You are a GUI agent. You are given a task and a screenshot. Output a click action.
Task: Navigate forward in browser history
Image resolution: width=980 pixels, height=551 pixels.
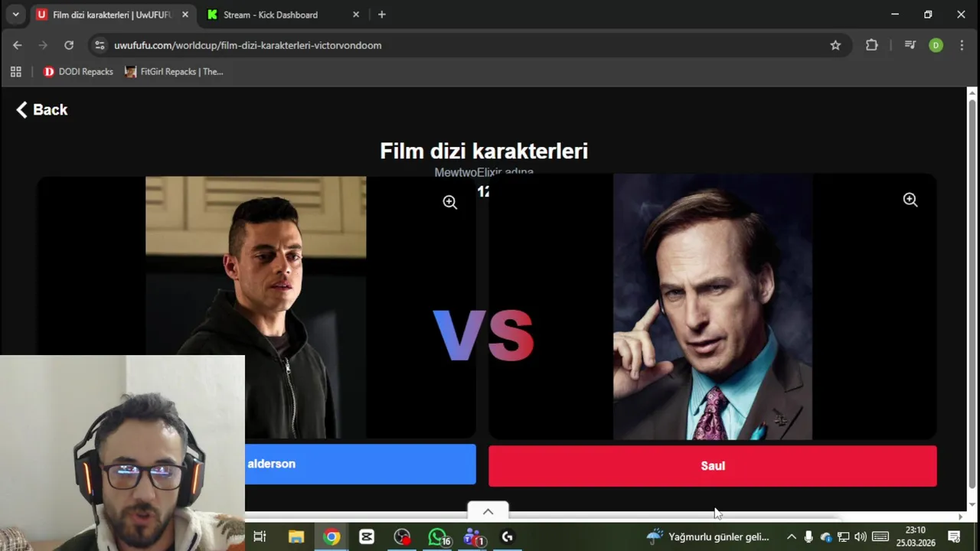(43, 45)
